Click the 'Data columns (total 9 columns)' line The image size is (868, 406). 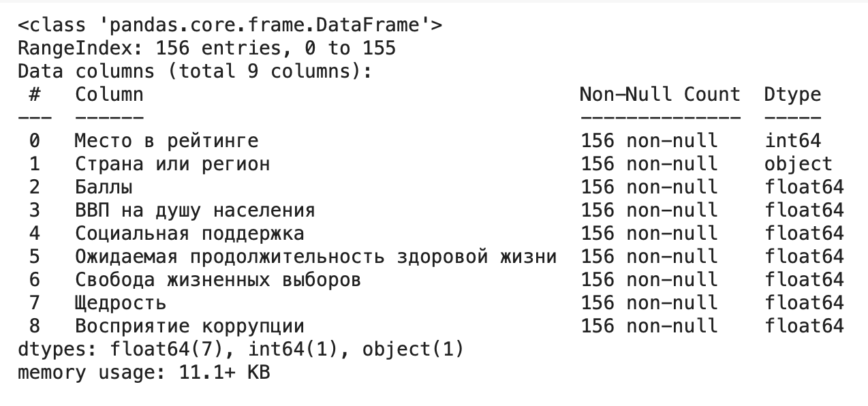[195, 72]
